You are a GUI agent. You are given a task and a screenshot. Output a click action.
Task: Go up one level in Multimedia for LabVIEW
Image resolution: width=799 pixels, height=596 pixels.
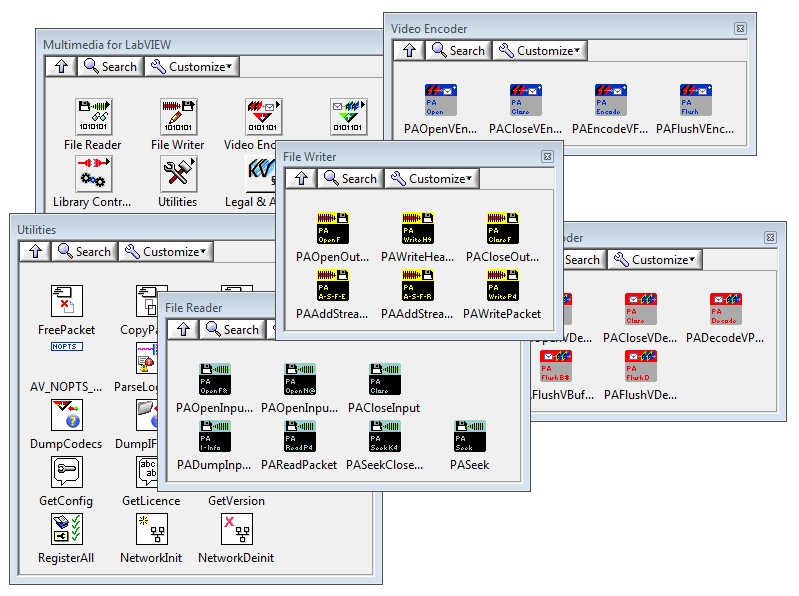[62, 67]
